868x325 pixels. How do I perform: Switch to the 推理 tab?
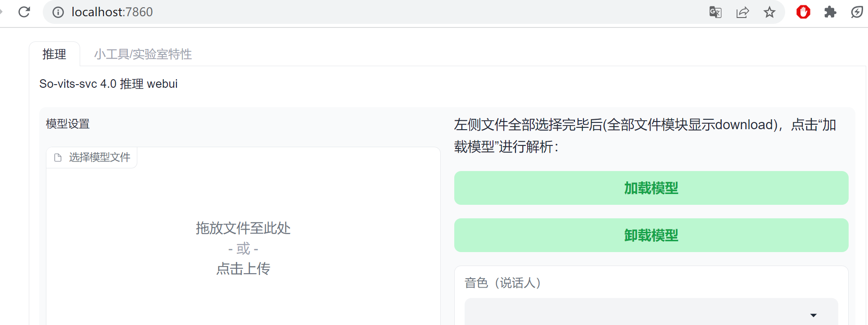(54, 54)
